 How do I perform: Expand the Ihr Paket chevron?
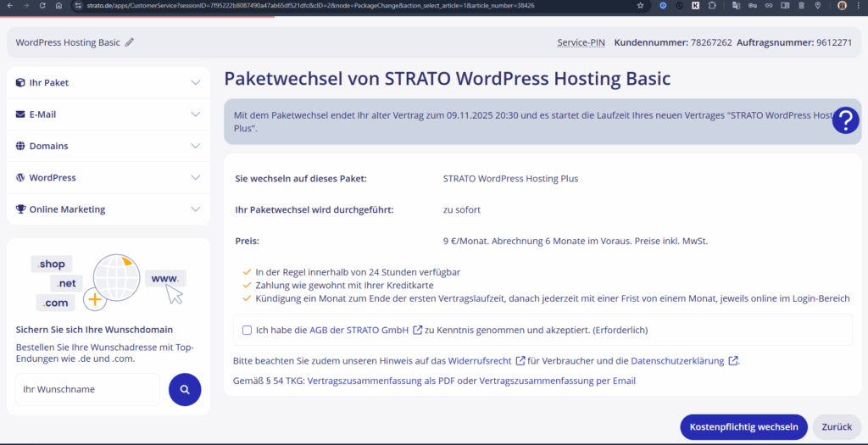pyautogui.click(x=196, y=83)
